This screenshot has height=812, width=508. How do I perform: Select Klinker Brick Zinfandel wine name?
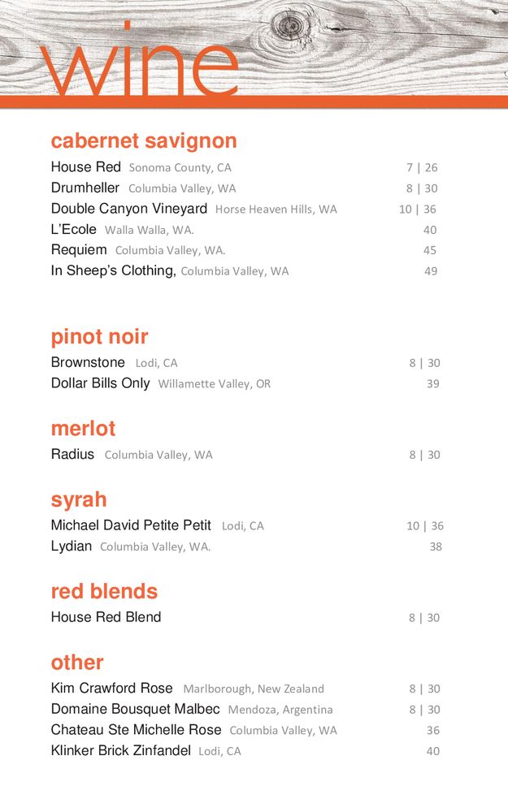point(121,750)
